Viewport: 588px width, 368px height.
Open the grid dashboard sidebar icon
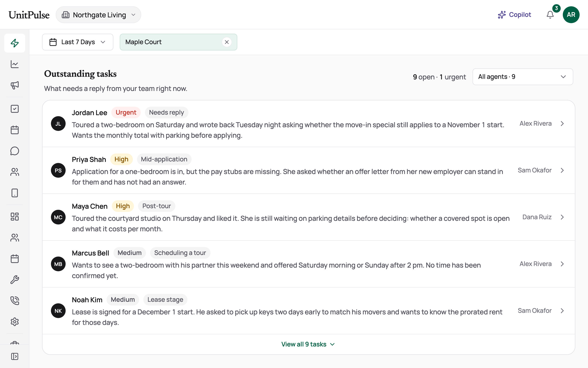pos(15,217)
